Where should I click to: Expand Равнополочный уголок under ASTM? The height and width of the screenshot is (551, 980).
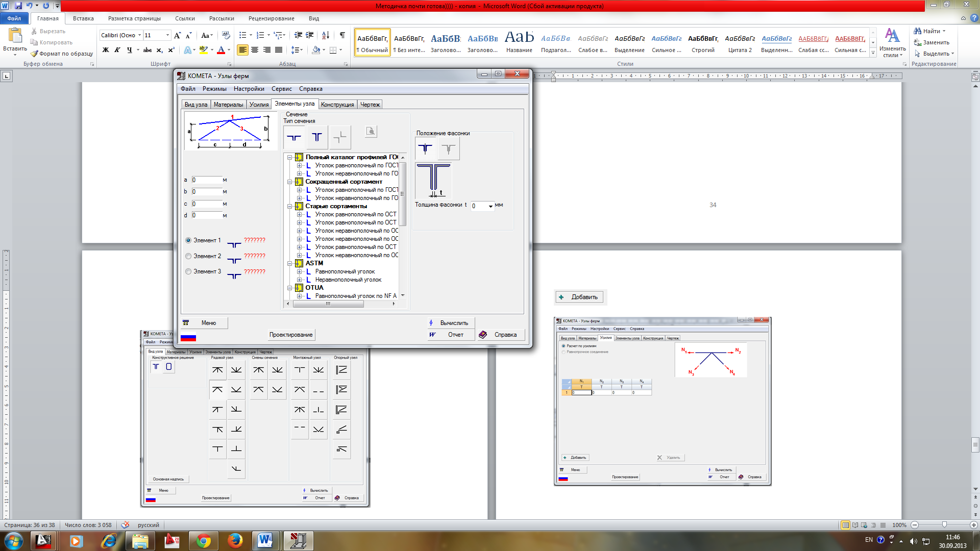[300, 271]
